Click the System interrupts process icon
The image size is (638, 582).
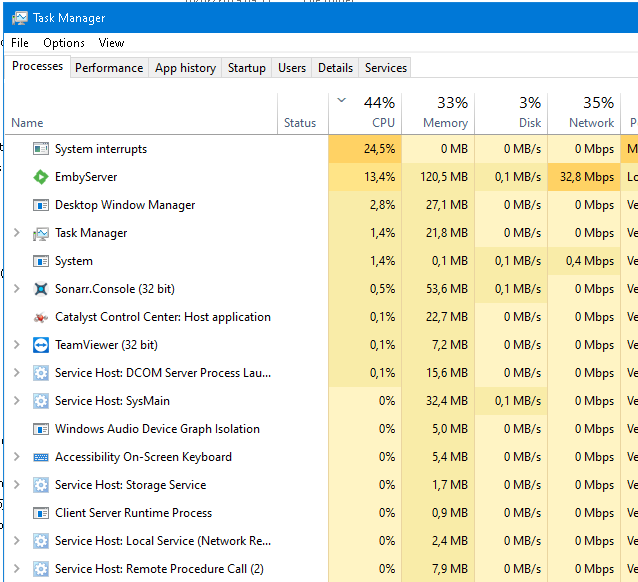pos(41,149)
